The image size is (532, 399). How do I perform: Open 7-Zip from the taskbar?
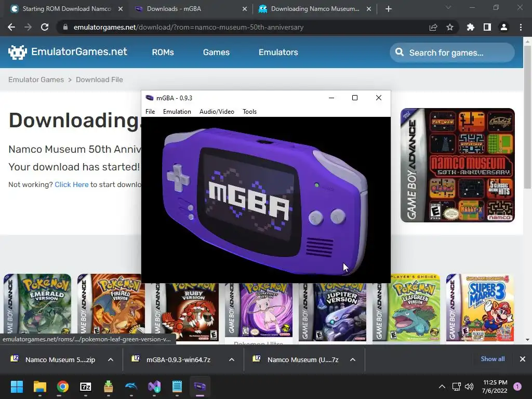86,387
